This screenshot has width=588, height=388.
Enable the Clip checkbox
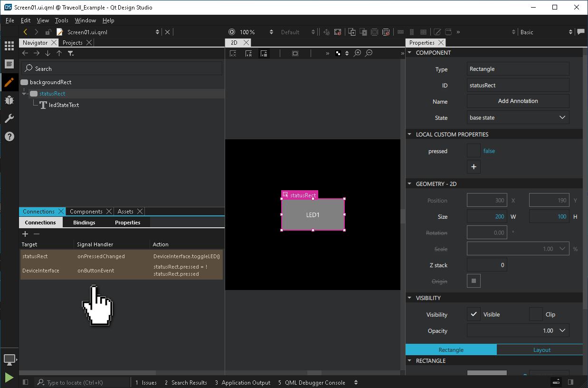coord(536,314)
